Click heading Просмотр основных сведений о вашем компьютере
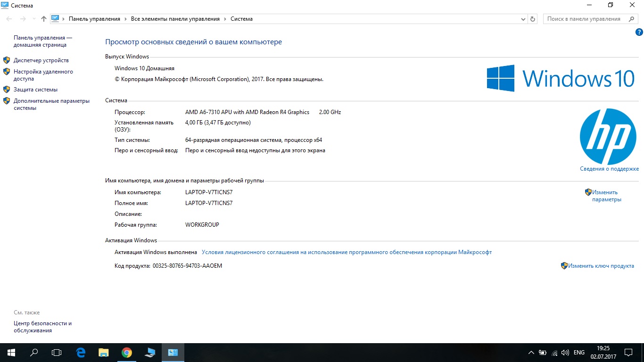This screenshot has height=362, width=644. coord(193,42)
